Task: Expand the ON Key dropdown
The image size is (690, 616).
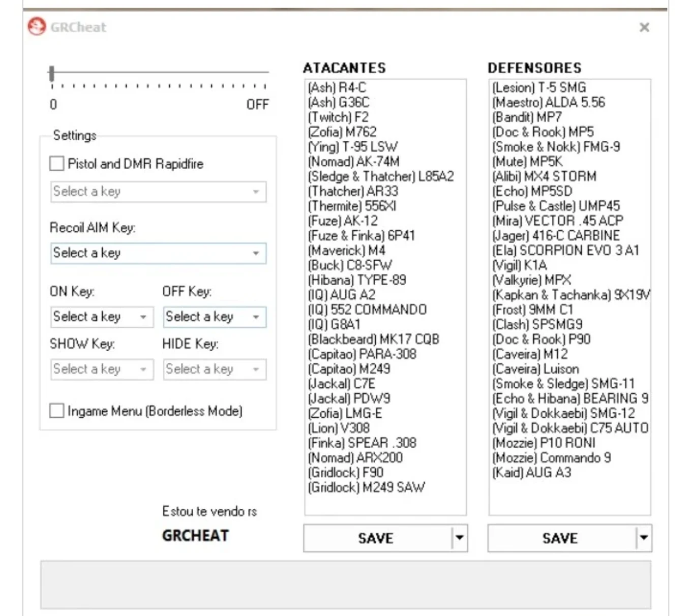Action: 102,317
